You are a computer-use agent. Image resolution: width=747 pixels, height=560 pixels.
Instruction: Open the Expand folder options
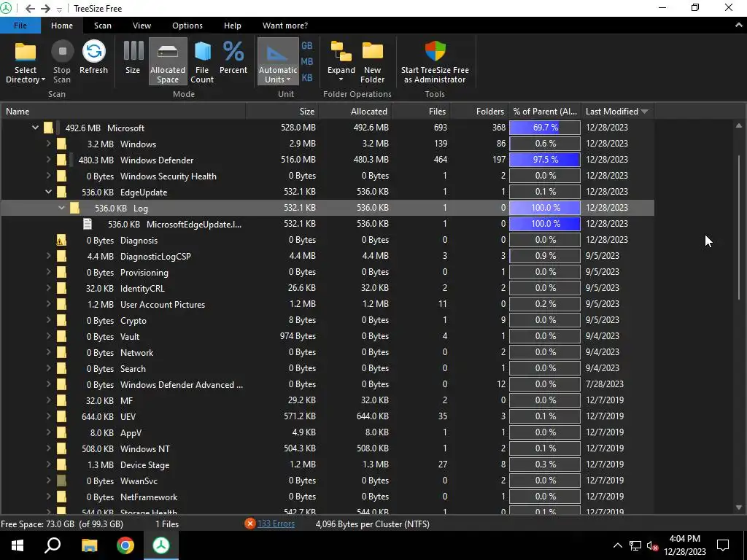pos(341,63)
